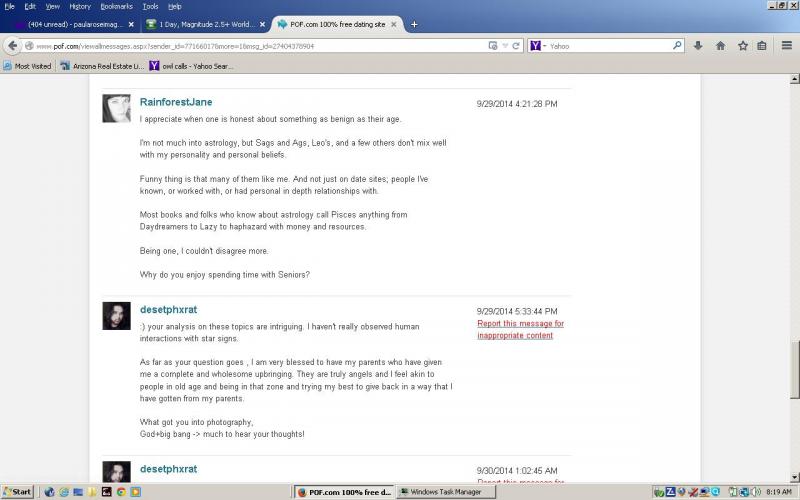Image resolution: width=800 pixels, height=500 pixels.
Task: Click the Windows Start button
Action: [17, 492]
